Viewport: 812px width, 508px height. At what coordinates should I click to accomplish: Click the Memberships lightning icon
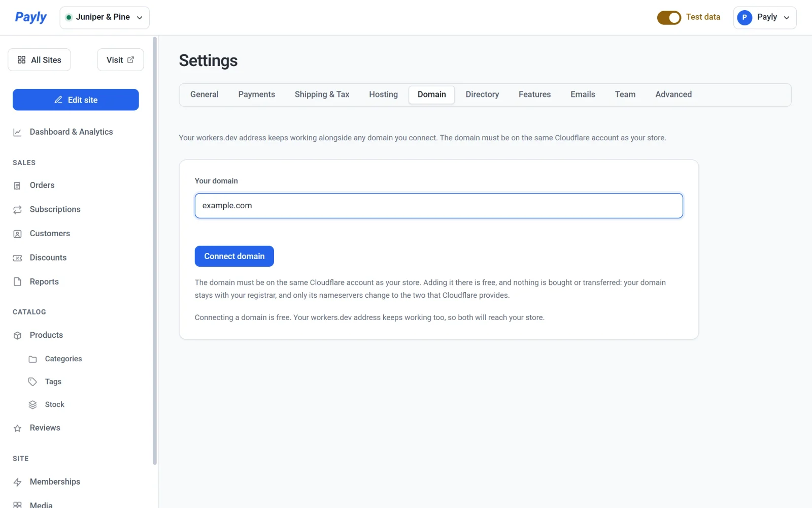(17, 482)
